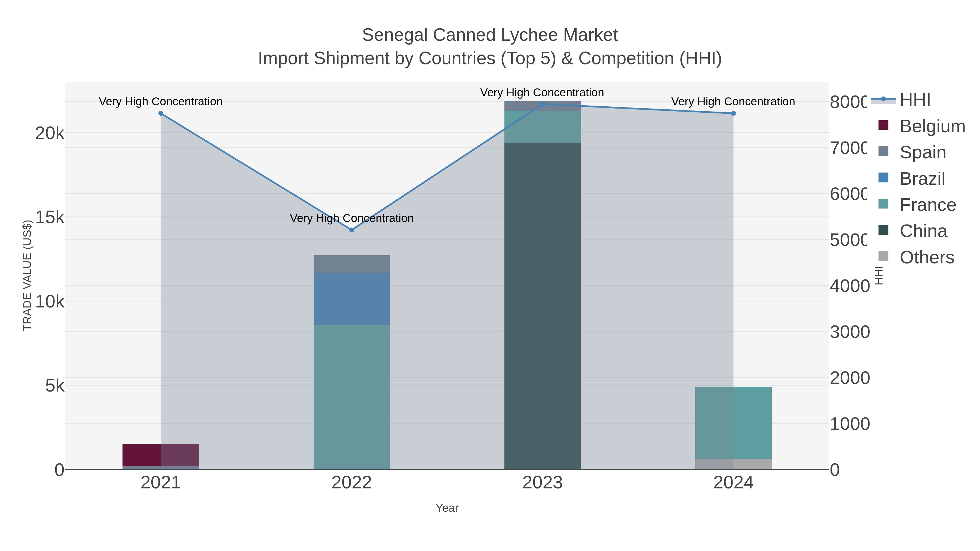Select the 2024 France bar segment

(733, 423)
